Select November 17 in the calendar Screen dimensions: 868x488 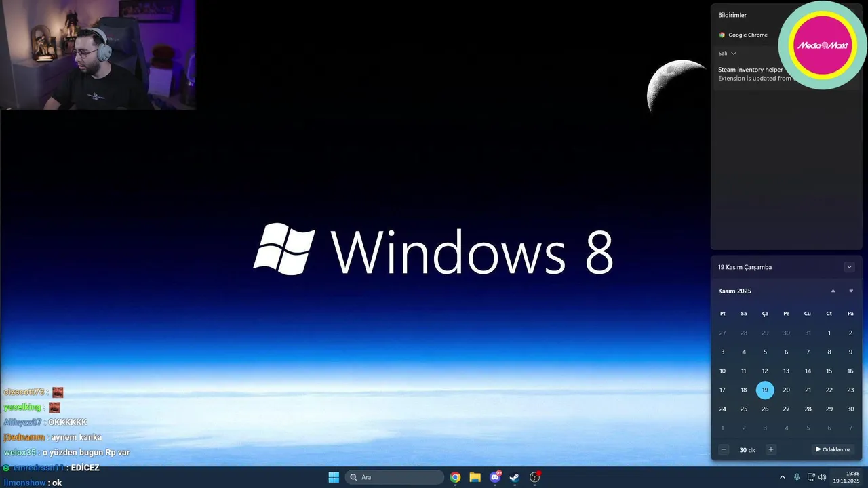click(722, 390)
